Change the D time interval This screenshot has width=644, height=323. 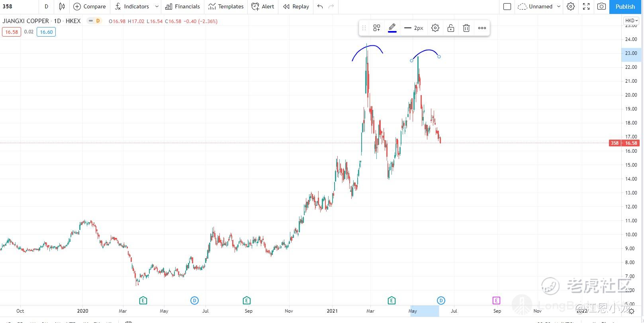(46, 6)
